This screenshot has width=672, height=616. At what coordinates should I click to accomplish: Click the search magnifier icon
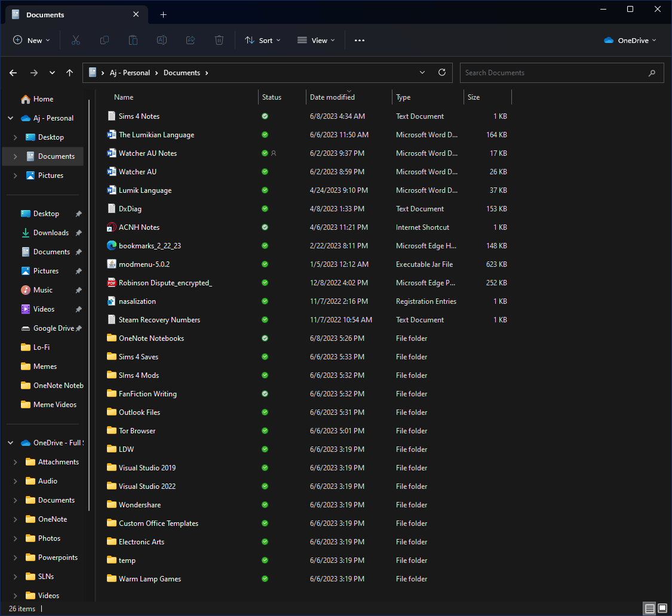click(x=652, y=73)
